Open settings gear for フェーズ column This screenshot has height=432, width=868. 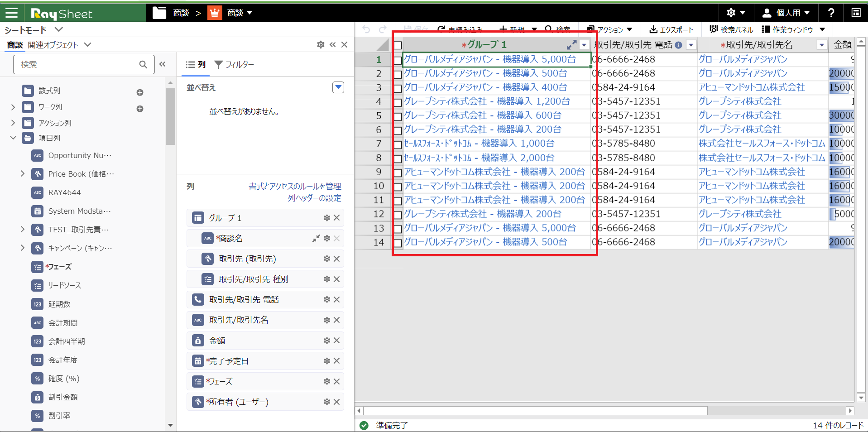(327, 381)
